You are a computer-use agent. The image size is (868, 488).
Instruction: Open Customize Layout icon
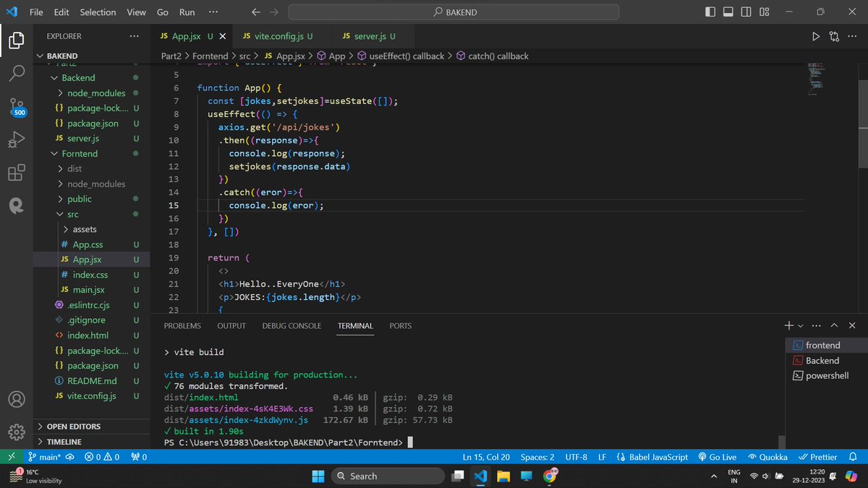tap(765, 12)
